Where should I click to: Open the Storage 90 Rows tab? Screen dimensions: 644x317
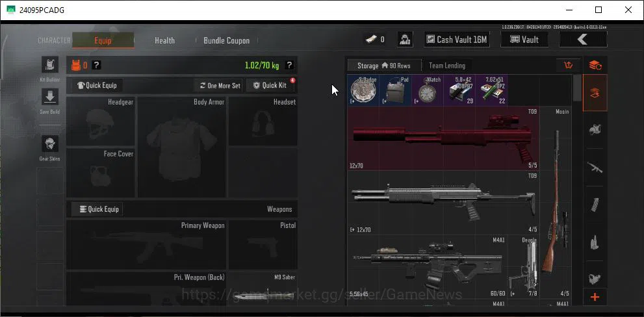coord(385,66)
